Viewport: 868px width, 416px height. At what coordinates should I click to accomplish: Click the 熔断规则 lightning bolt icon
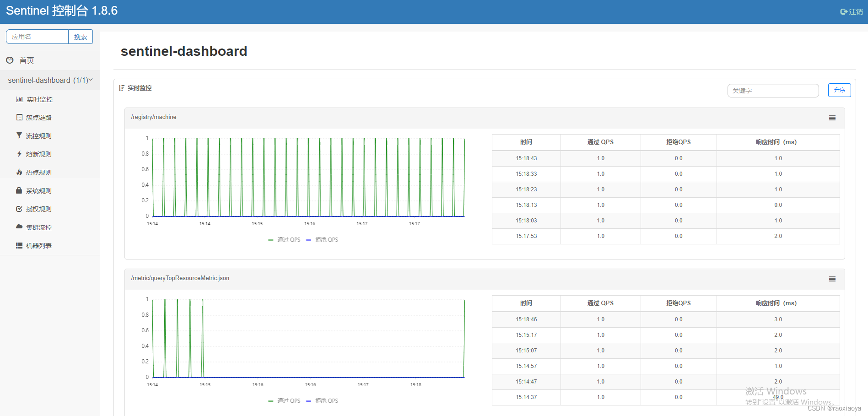19,154
